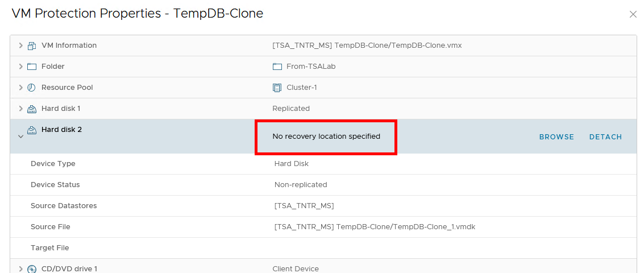This screenshot has height=273, width=644.
Task: Expand the Folder row
Action: click(x=21, y=67)
